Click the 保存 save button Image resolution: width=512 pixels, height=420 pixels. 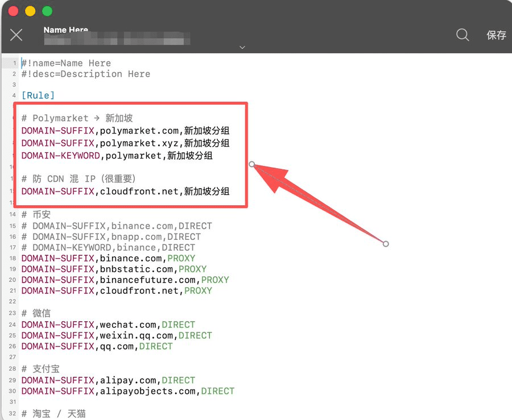496,35
